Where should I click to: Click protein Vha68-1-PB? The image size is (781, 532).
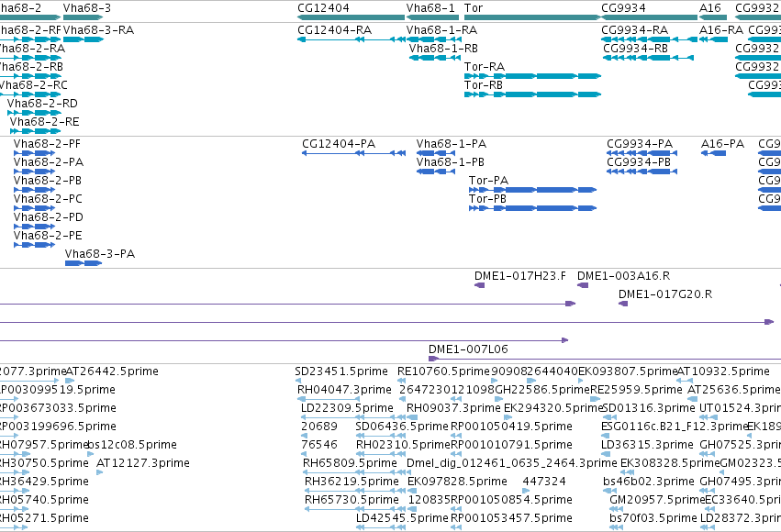451,162
